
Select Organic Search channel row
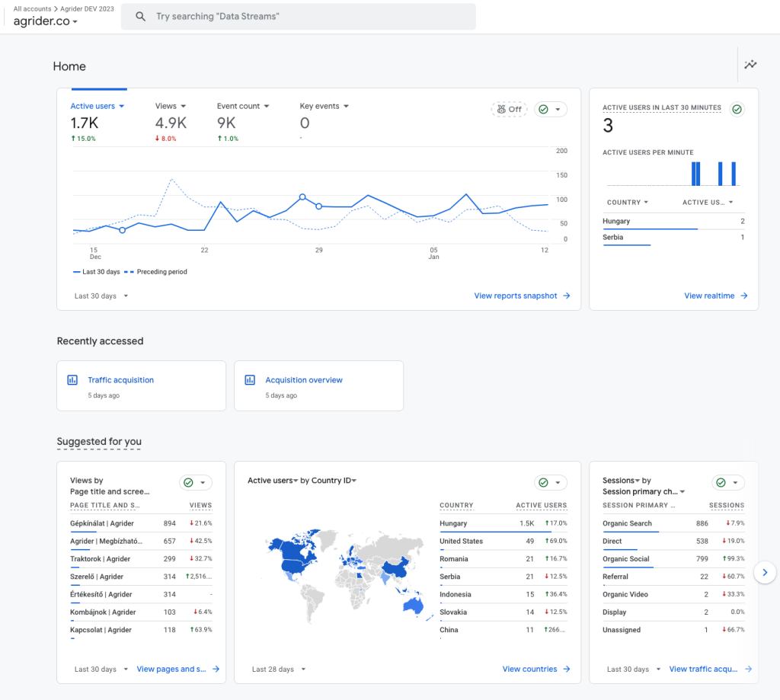pyautogui.click(x=673, y=523)
